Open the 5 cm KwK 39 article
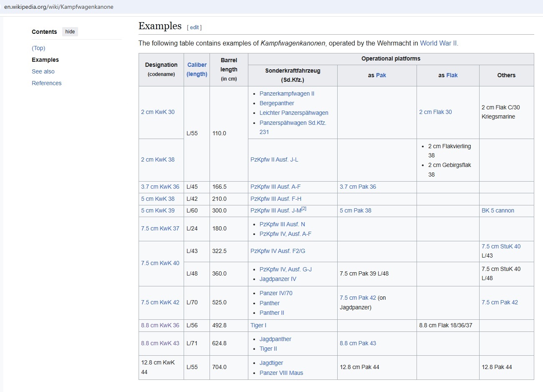This screenshot has width=543, height=392. pos(158,210)
